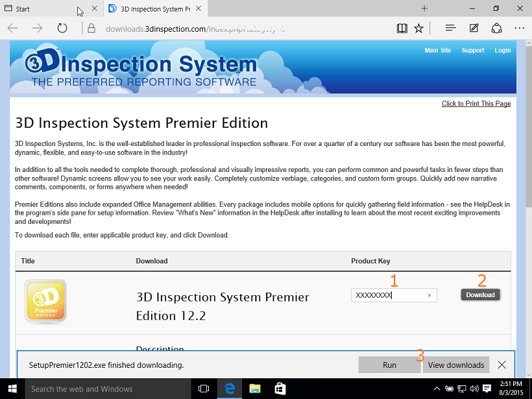Open the Action Center notifications icon
This screenshot has height=399, width=532.
tap(487, 389)
